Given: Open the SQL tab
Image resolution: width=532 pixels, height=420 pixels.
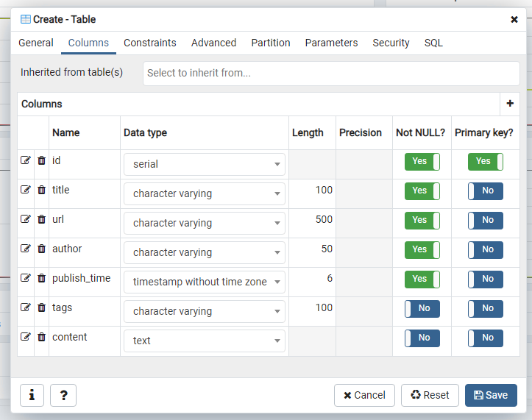Looking at the screenshot, I should 433,43.
